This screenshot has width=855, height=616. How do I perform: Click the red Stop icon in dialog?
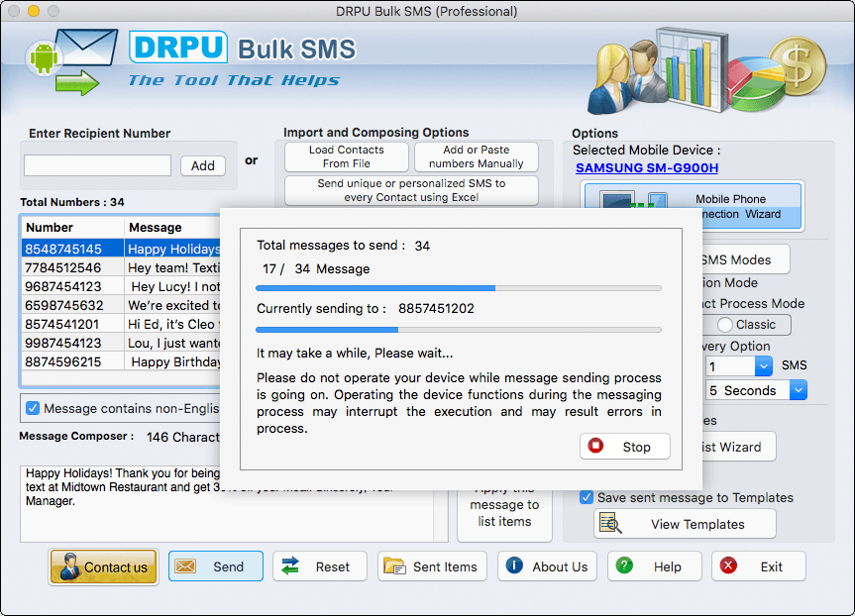point(595,446)
